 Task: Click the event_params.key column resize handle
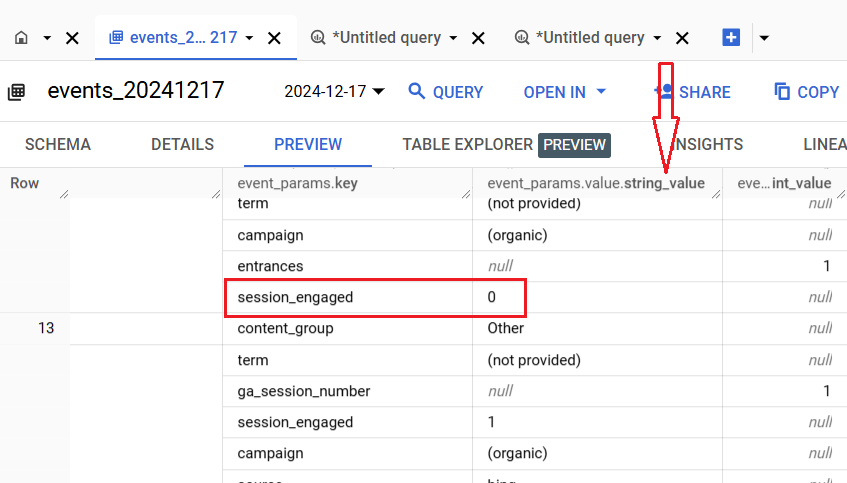(x=466, y=194)
